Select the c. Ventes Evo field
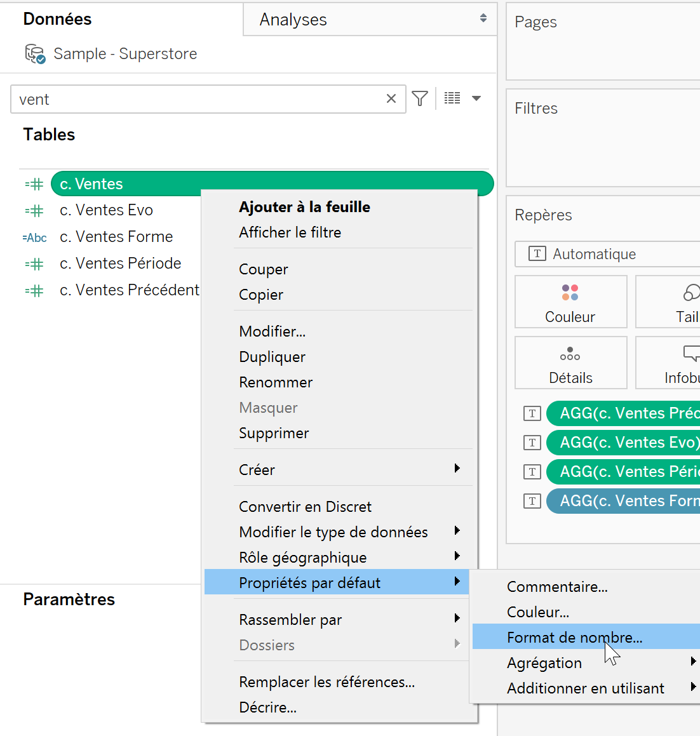 (106, 210)
